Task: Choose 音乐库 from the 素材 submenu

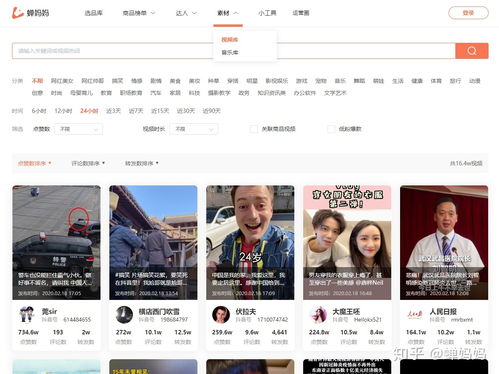Action: (230, 52)
